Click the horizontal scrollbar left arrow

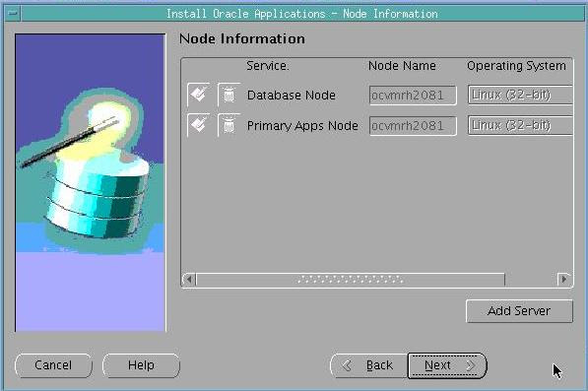click(x=189, y=280)
